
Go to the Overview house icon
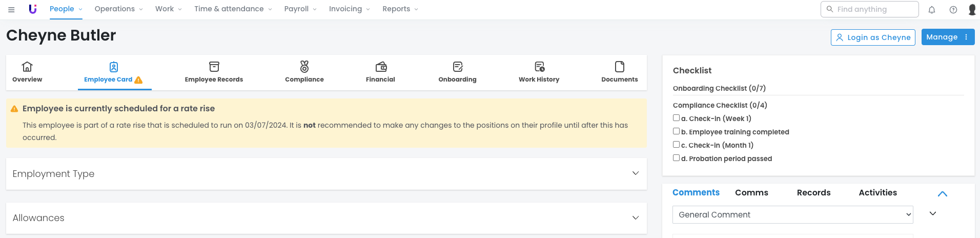pos(27,67)
